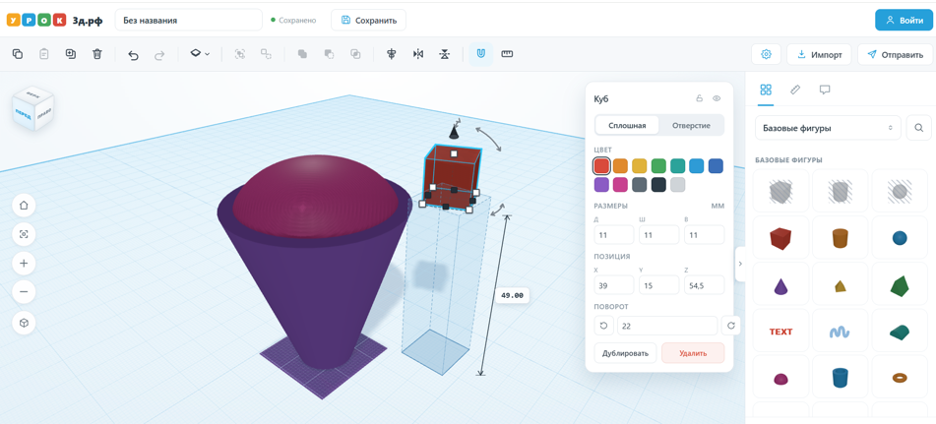Click the Урок 3д.рф logo
Screen dimensions: 936x424
point(55,20)
